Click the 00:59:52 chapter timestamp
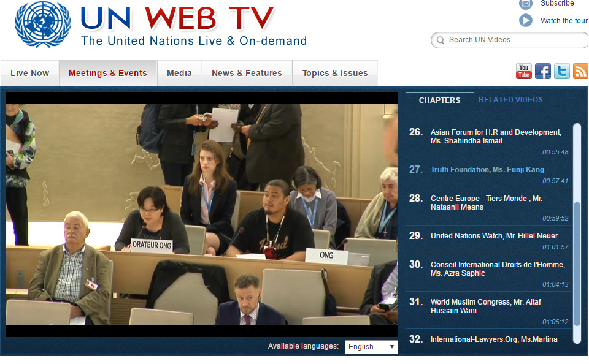The image size is (589, 364). pos(555,218)
